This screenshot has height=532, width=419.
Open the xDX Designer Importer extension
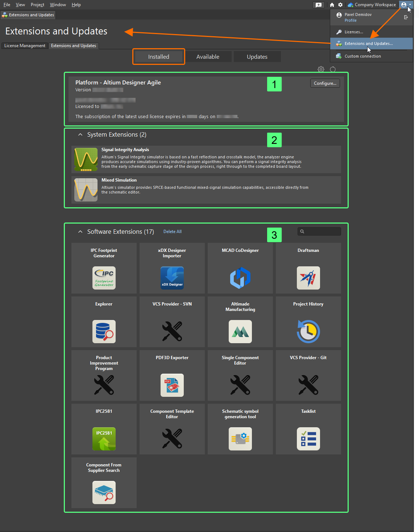click(172, 278)
